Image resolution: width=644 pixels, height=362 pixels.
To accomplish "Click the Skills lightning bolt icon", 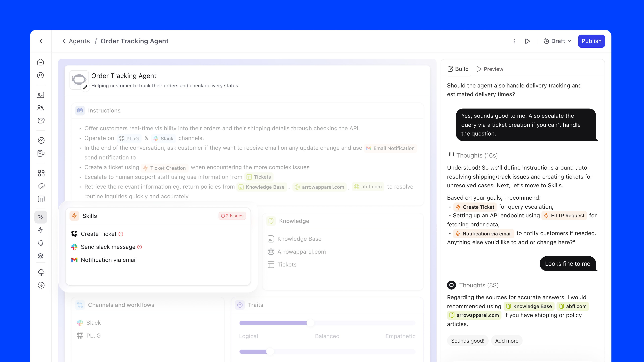I will pos(74,216).
